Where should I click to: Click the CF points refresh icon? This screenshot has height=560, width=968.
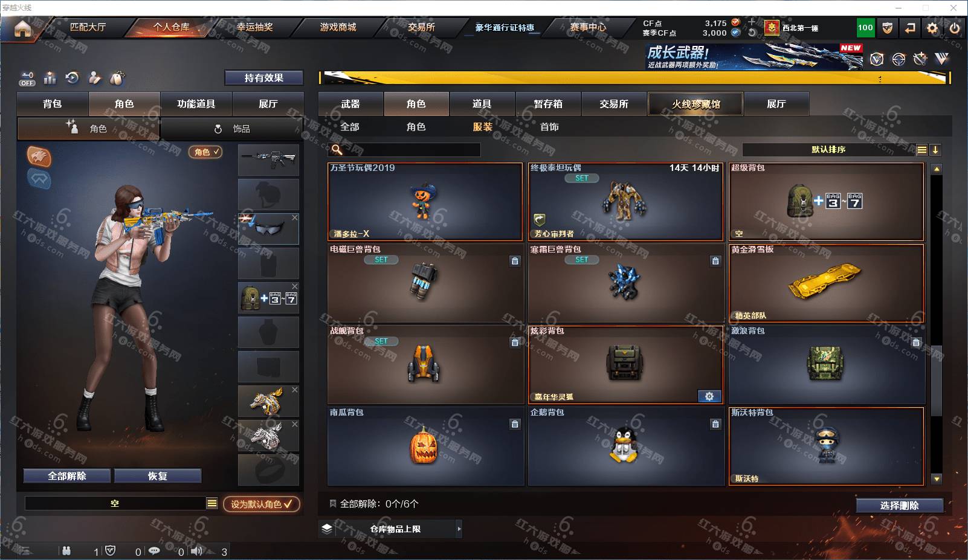point(752,33)
